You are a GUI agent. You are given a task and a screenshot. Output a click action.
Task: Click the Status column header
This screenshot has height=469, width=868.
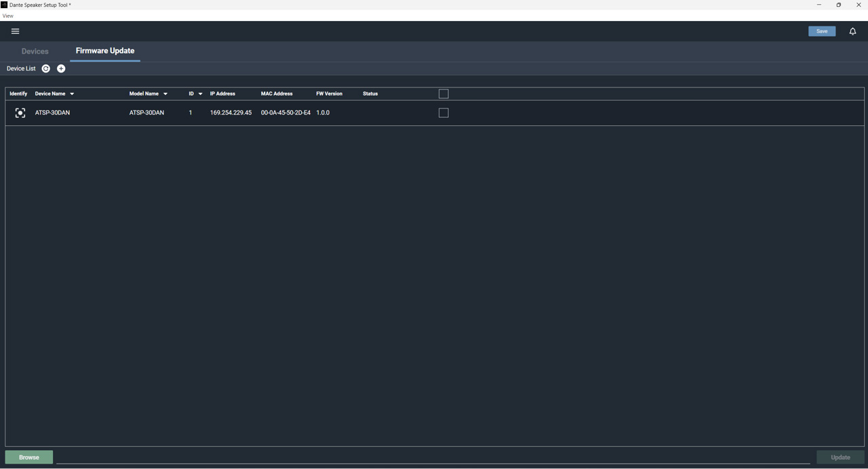[x=370, y=94]
